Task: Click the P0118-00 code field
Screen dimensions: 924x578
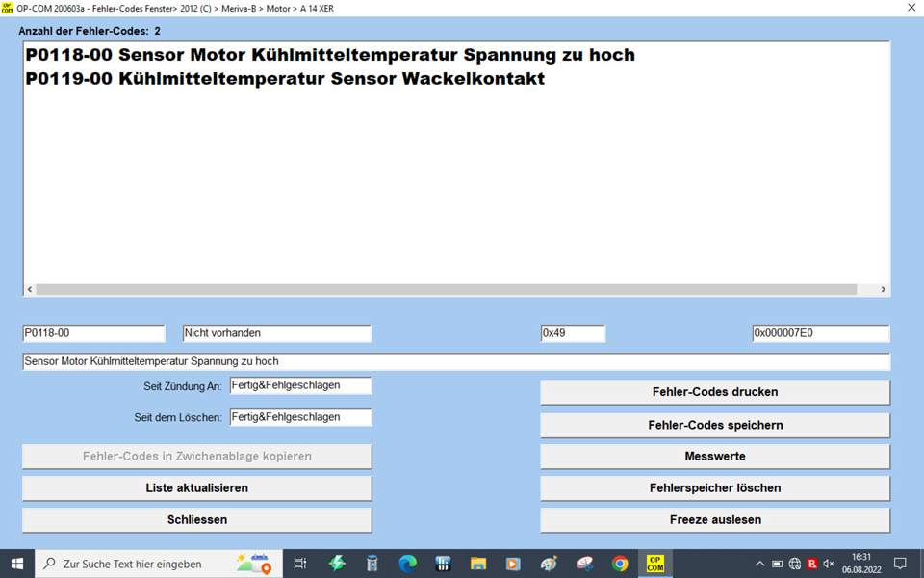Action: (93, 333)
